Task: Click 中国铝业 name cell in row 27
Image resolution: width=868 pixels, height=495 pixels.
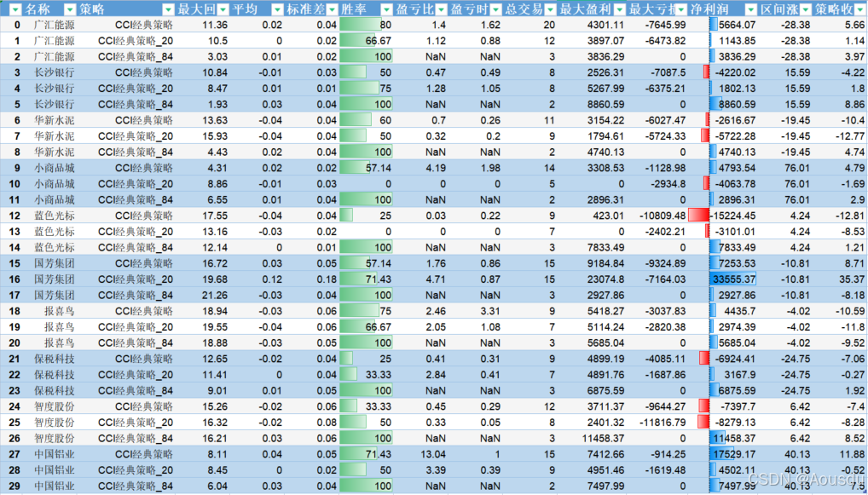Action: (55, 455)
